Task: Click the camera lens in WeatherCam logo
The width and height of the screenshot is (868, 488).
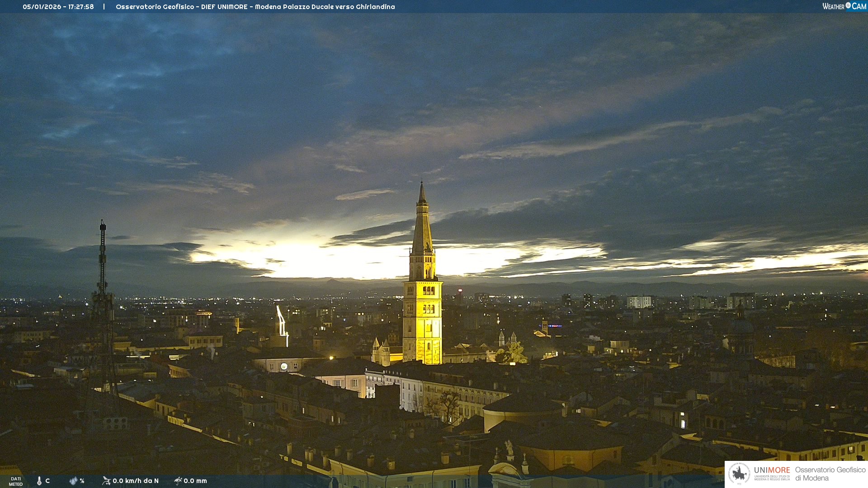Action: 848,5
